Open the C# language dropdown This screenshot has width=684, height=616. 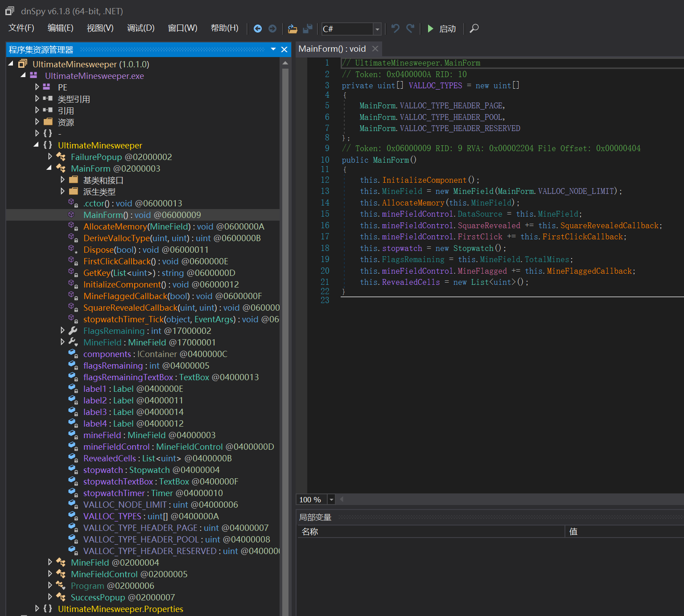click(x=377, y=29)
